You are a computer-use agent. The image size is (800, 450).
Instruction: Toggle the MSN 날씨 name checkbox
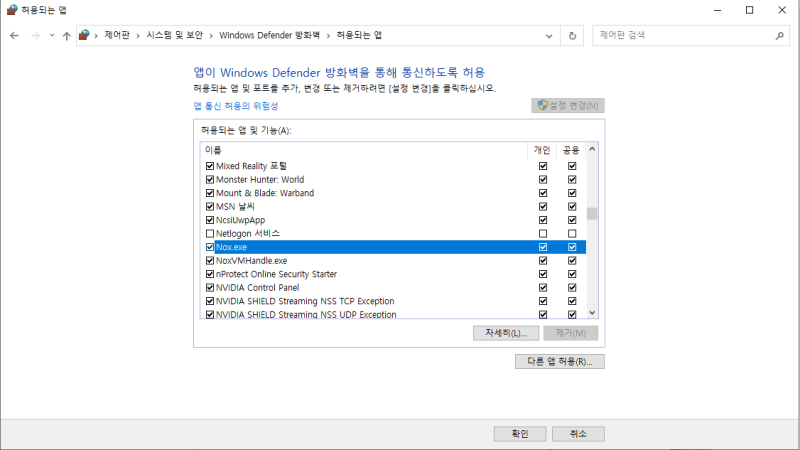[210, 207]
